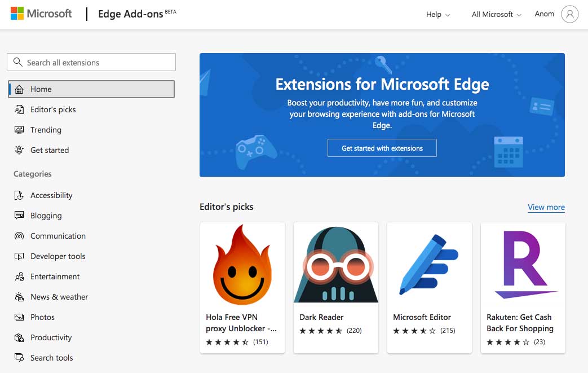Viewport: 588px width, 373px height.
Task: Click the Editor's picks section heading
Action: point(227,207)
